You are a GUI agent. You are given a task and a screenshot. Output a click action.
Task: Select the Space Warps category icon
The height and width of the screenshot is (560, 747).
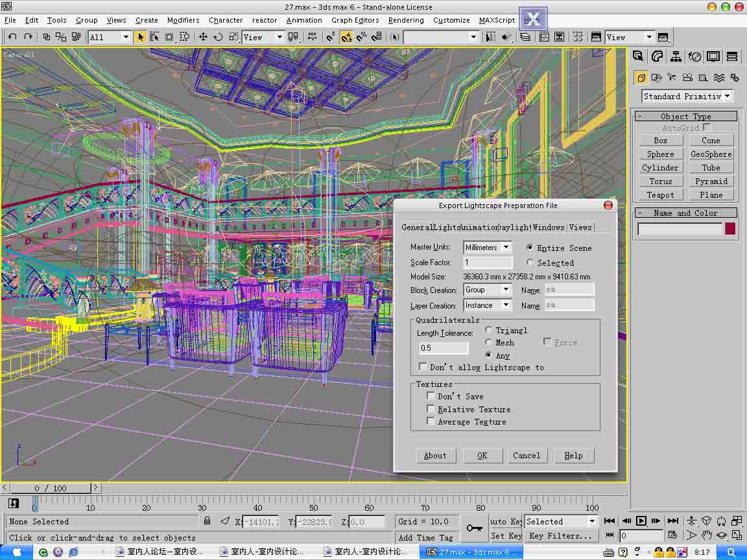click(719, 78)
